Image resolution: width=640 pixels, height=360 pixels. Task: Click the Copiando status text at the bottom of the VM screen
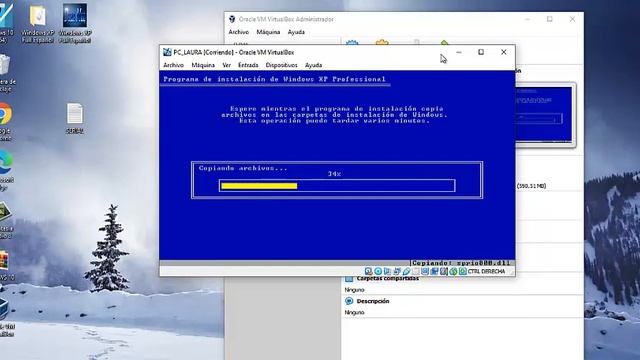pos(461,263)
